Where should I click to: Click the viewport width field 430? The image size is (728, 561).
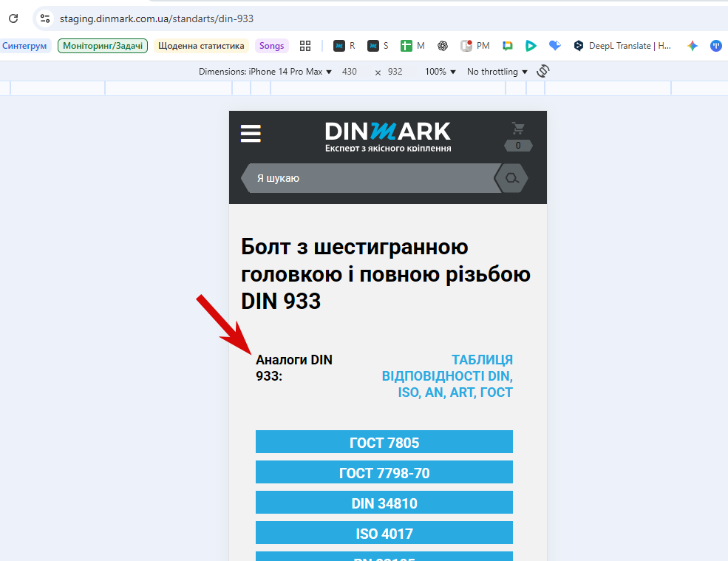[x=350, y=72]
